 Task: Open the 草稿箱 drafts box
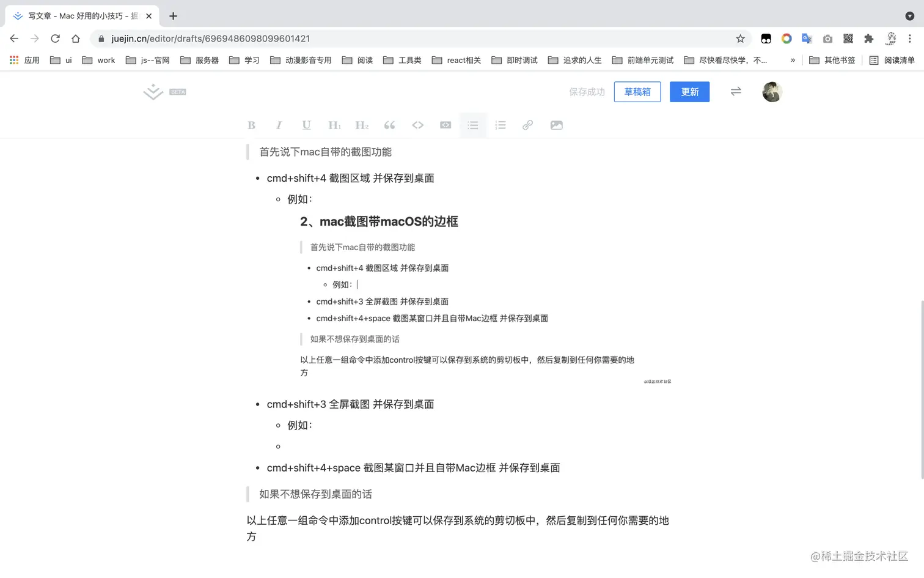point(637,92)
